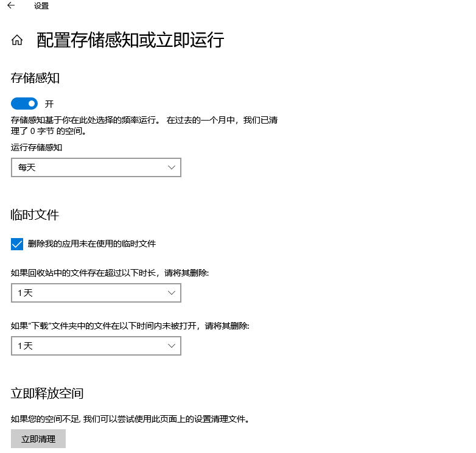Click the 开 label beside the toggle
This screenshot has width=476, height=453.
click(49, 104)
